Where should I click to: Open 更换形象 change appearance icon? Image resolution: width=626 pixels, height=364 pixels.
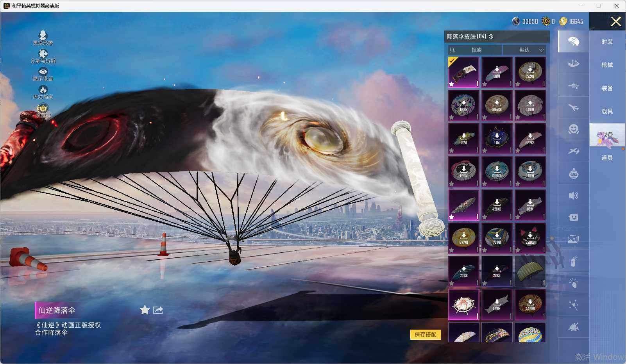point(43,38)
